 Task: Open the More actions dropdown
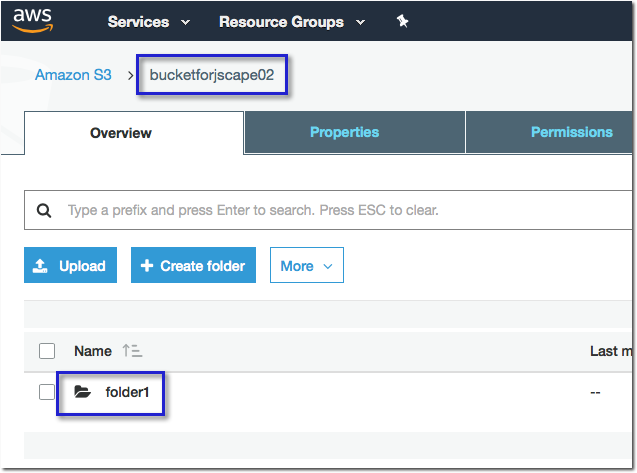pyautogui.click(x=307, y=265)
